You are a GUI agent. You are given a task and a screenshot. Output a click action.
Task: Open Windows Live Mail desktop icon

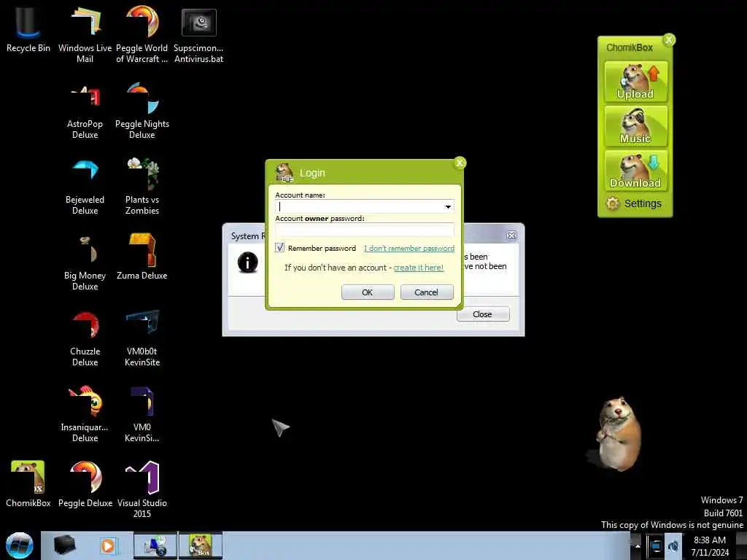85,34
